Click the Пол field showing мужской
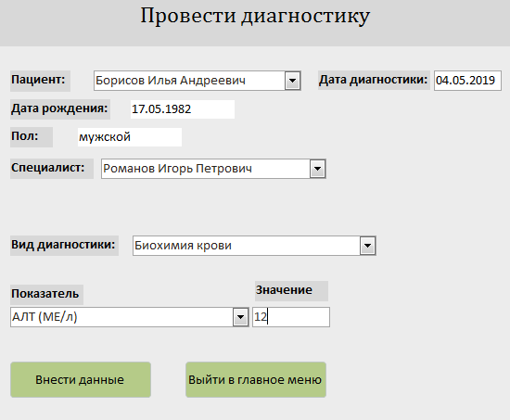Viewport: 510px width, 420px height. (130, 137)
